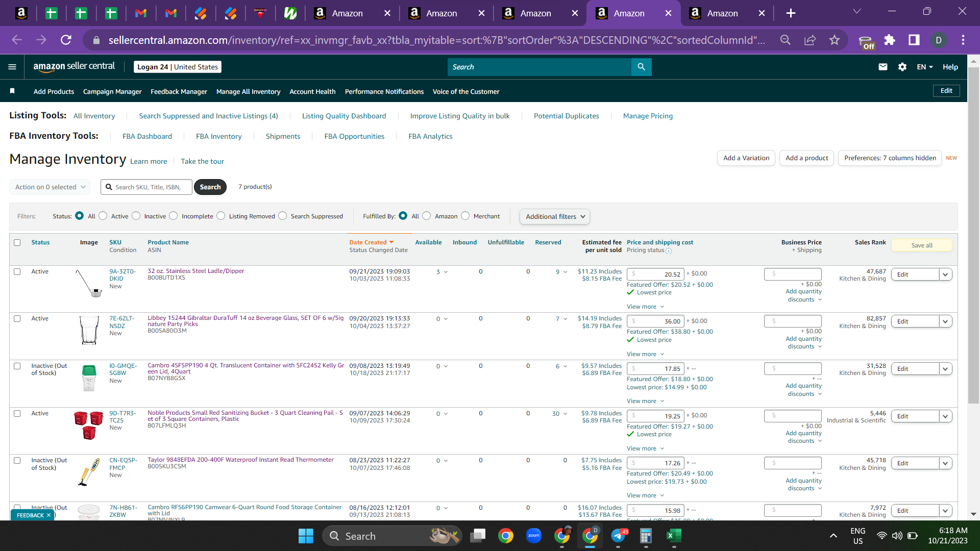The height and width of the screenshot is (551, 980).
Task: Open the Logan 24 United States account switcher
Action: pos(178,67)
